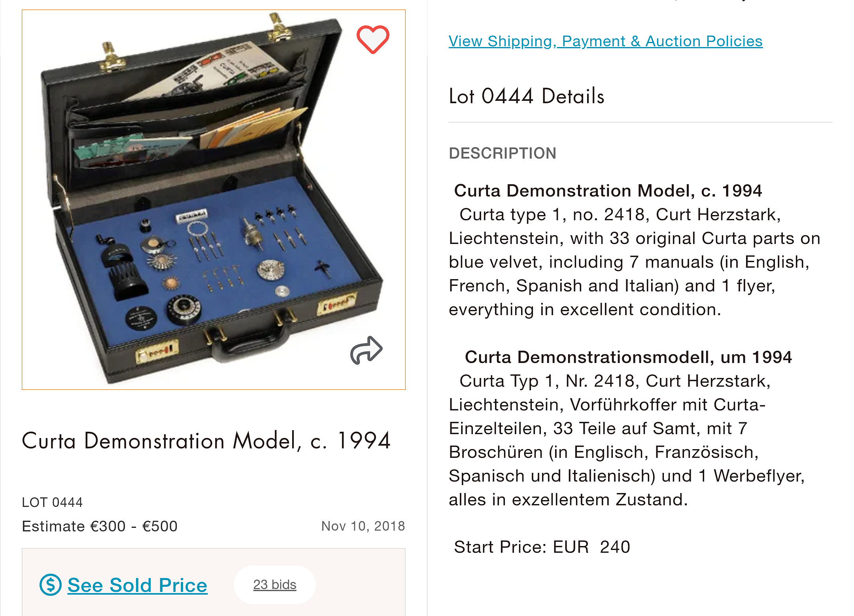Viewport: 854px width, 616px height.
Task: Click the Estimate €300 - €500 text
Action: coord(100,526)
